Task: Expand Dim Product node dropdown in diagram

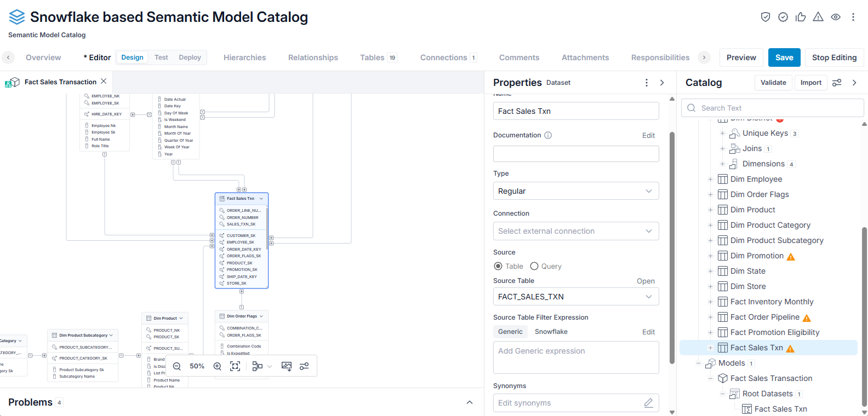Action: click(x=181, y=318)
